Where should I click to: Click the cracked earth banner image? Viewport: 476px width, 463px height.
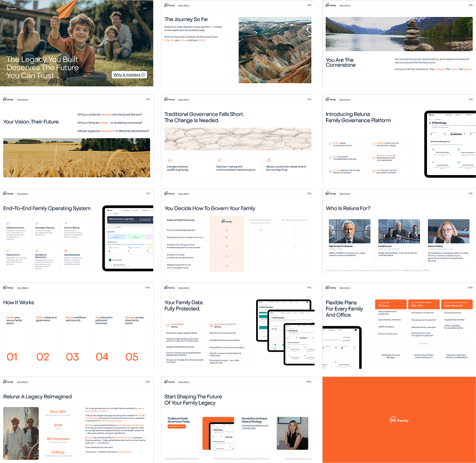[x=237, y=139]
